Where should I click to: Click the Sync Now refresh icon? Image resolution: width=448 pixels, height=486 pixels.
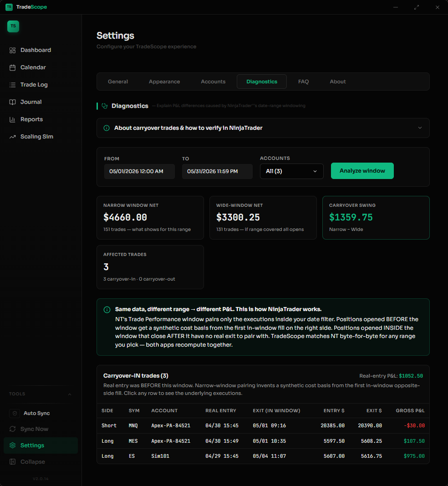pyautogui.click(x=12, y=429)
